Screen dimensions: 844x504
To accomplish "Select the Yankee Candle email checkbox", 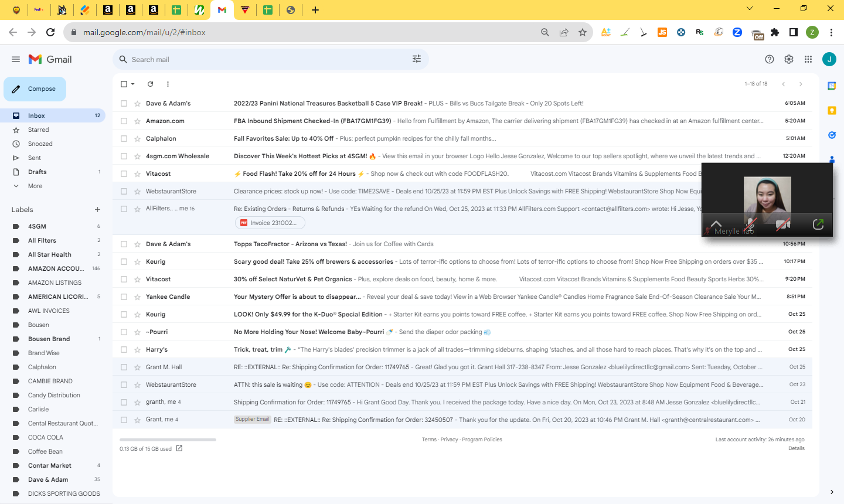I will coord(124,297).
